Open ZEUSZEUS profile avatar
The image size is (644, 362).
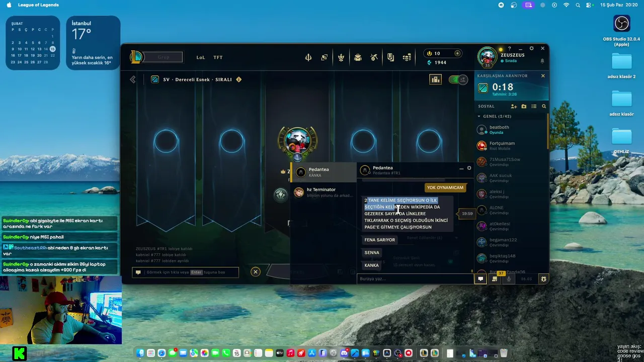487,57
